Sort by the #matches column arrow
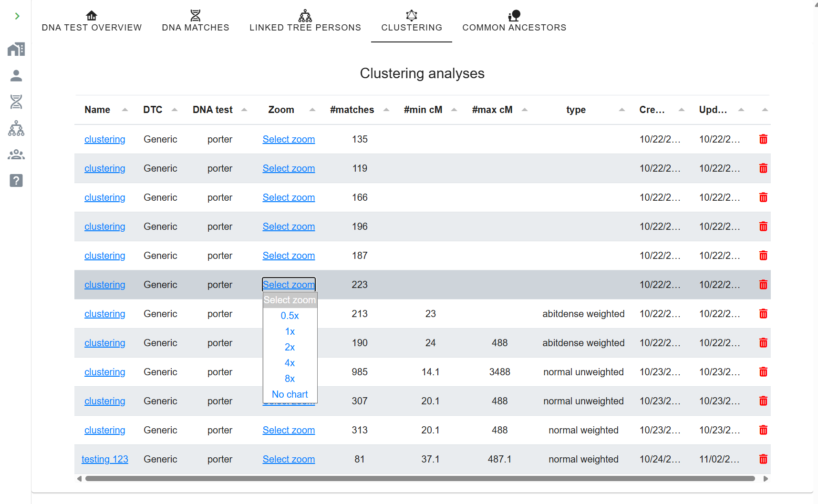818x504 pixels. pyautogui.click(x=386, y=110)
